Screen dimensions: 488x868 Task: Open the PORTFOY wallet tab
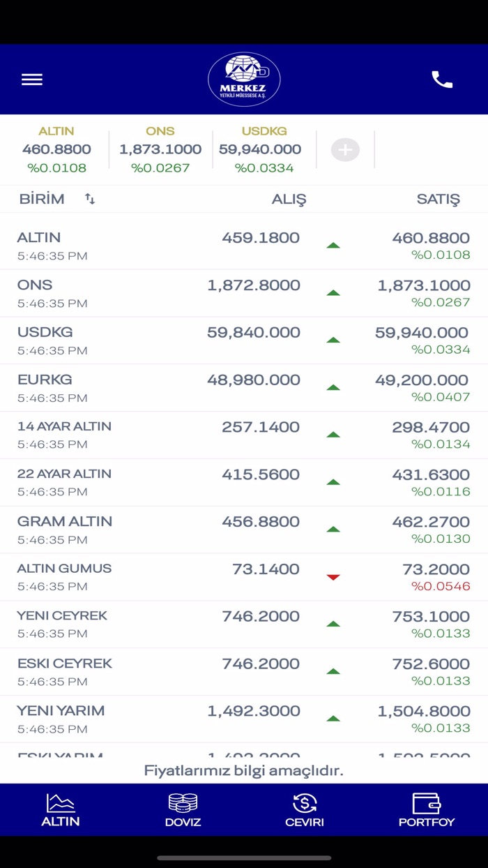click(427, 810)
